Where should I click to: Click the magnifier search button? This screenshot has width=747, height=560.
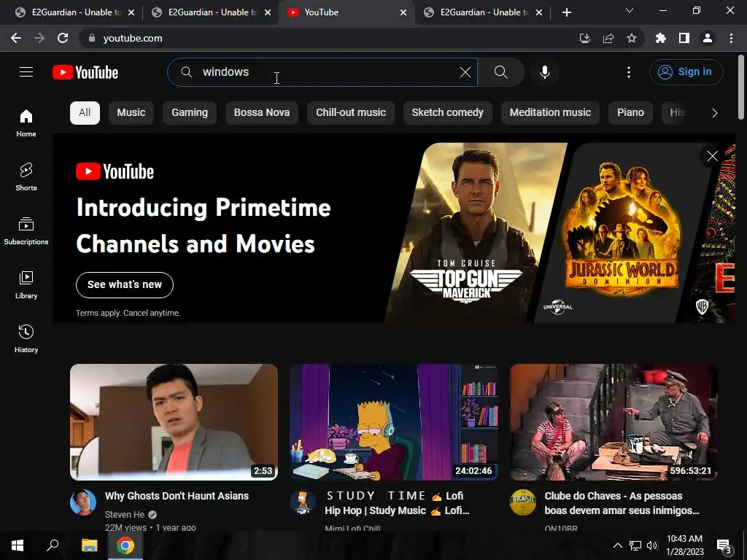click(x=500, y=72)
